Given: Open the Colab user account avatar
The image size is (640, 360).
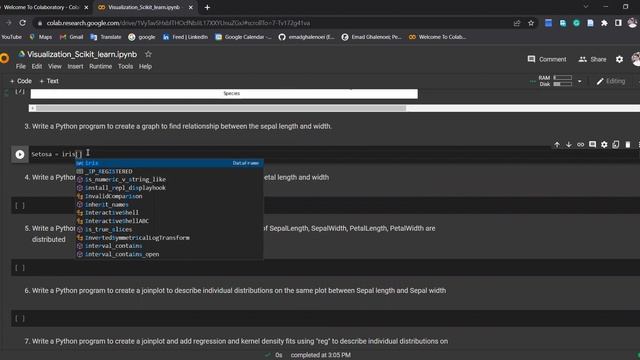Looking at the screenshot, I should tap(636, 59).
